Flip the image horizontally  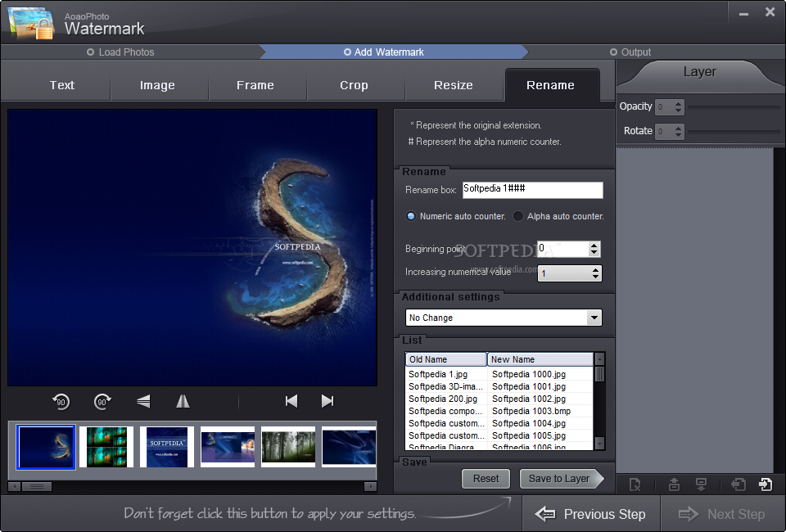183,401
